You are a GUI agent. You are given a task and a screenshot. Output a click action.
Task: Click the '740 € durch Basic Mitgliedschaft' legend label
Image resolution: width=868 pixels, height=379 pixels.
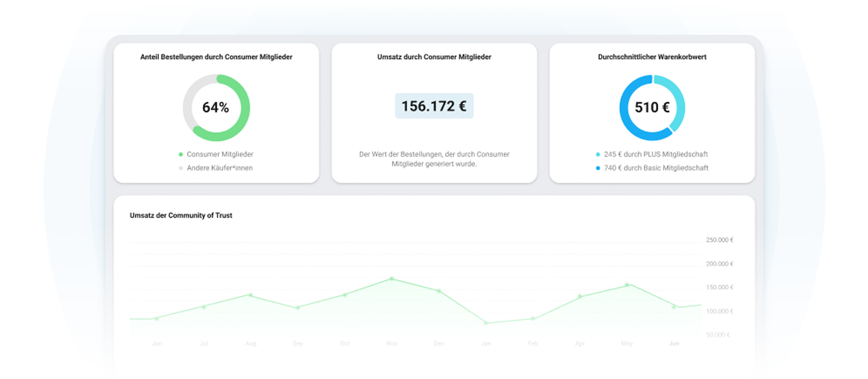click(656, 168)
